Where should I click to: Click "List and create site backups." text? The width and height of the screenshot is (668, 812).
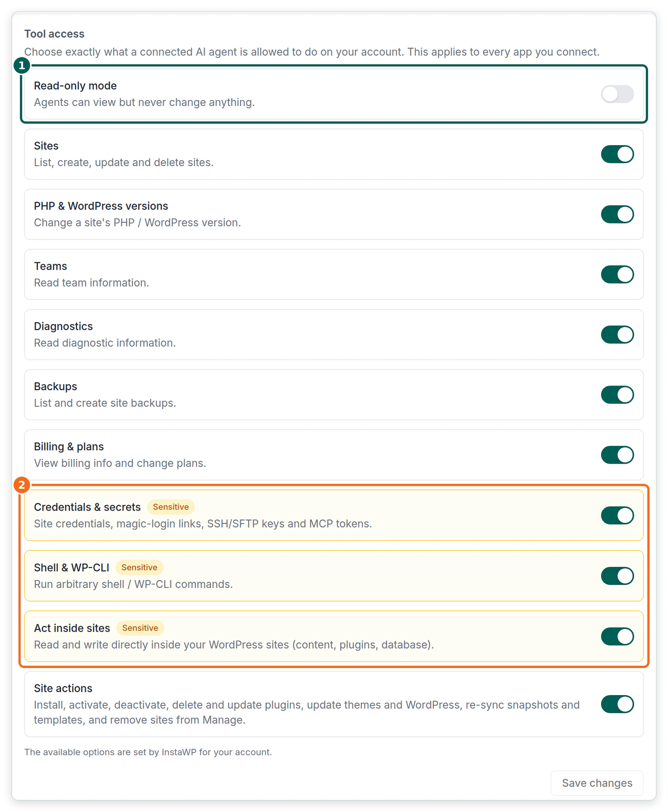[105, 403]
